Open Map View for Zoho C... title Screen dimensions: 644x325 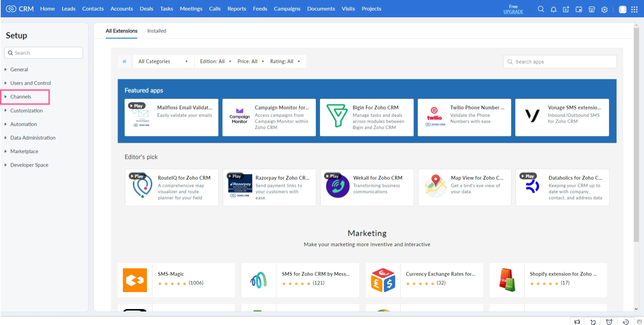pyautogui.click(x=477, y=178)
